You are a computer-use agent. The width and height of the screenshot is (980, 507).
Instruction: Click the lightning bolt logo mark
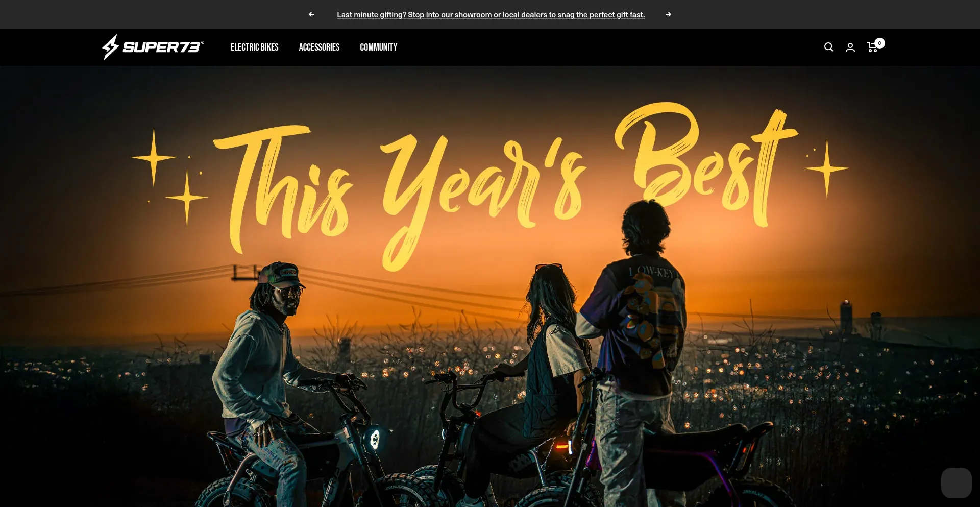coord(110,47)
